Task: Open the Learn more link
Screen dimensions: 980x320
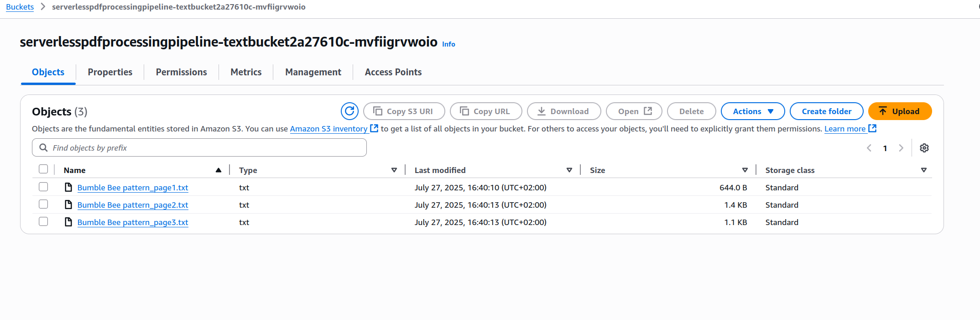Action: (845, 129)
